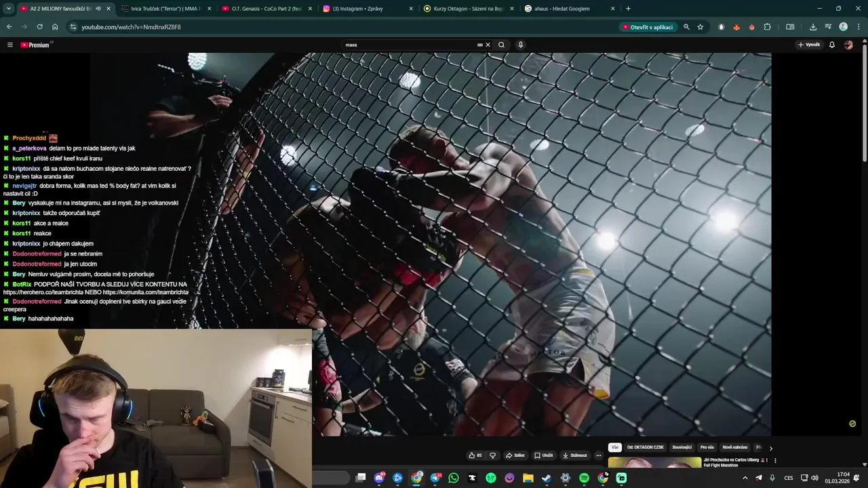Go to YouTube Premium home logo
Screen dimensions: 868x488
click(35, 45)
